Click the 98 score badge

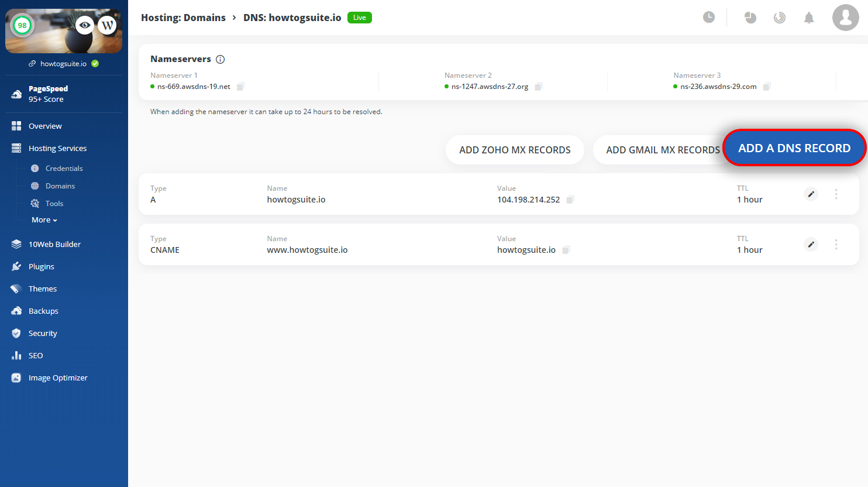coord(22,25)
